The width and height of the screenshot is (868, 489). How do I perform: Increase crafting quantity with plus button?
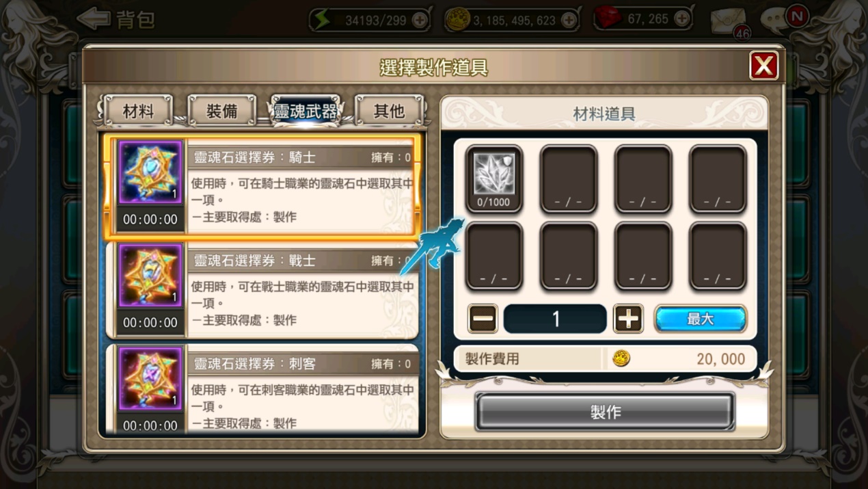628,319
